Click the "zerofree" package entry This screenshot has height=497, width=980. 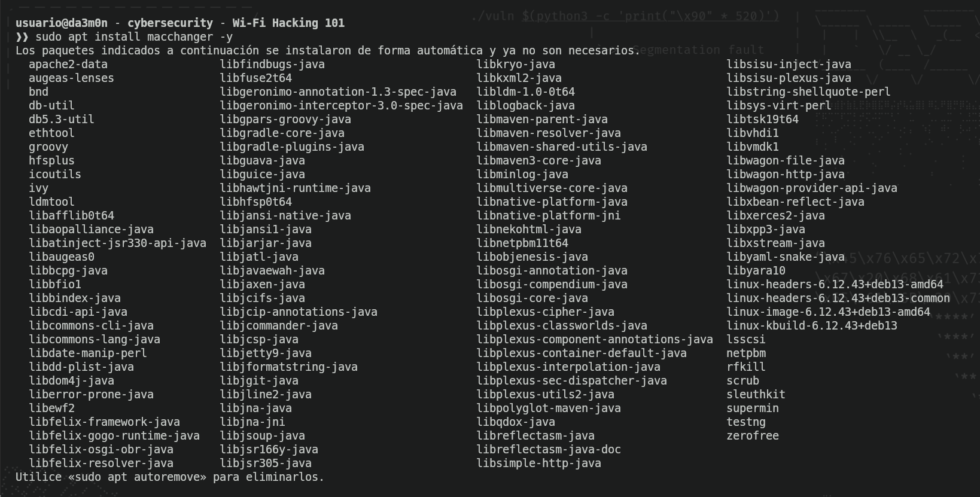753,436
